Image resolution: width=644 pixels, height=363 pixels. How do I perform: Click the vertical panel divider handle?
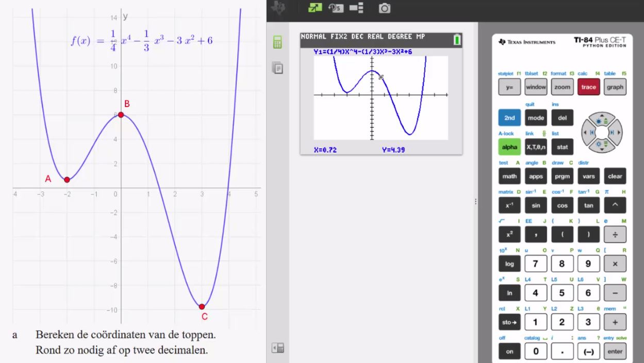[x=475, y=201]
